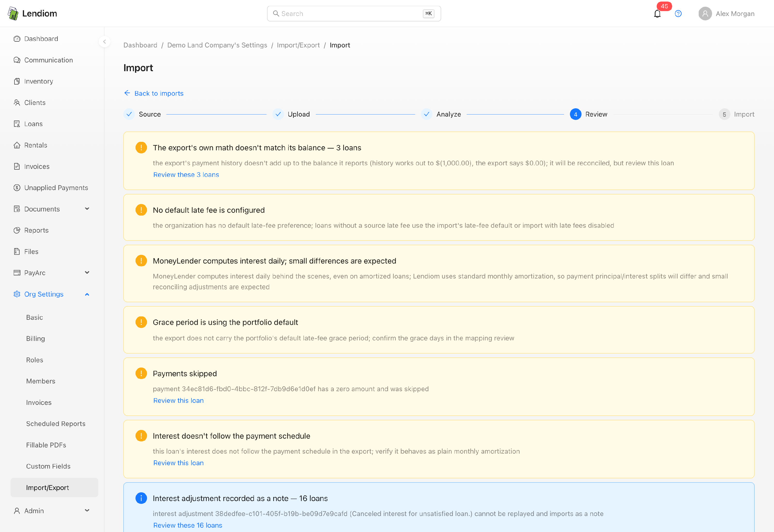Click the Clients people icon
Image resolution: width=774 pixels, height=532 pixels.
click(x=17, y=103)
